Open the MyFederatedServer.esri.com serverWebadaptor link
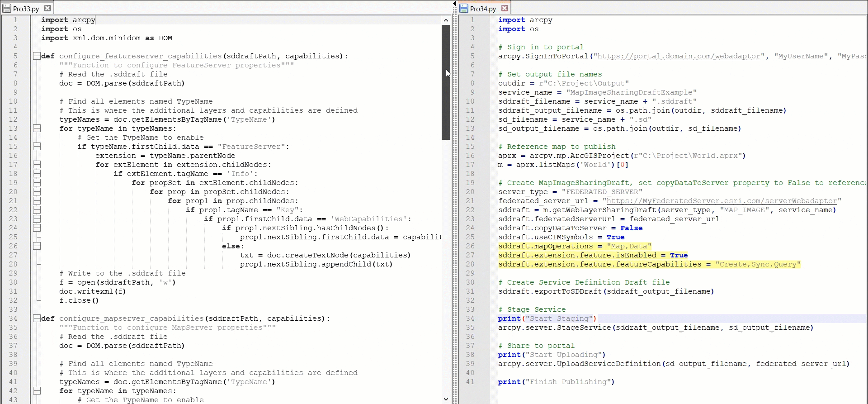The image size is (868, 404). point(722,201)
